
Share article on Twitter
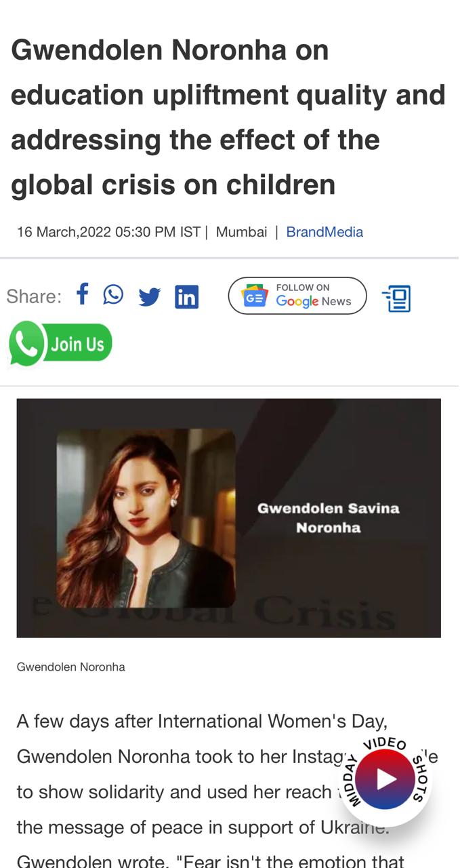[x=149, y=297]
